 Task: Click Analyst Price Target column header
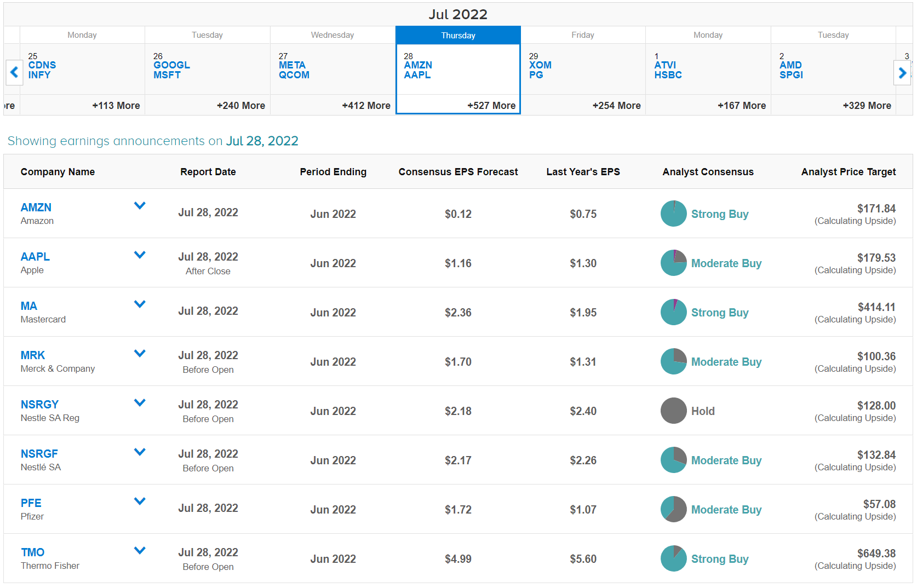click(849, 172)
